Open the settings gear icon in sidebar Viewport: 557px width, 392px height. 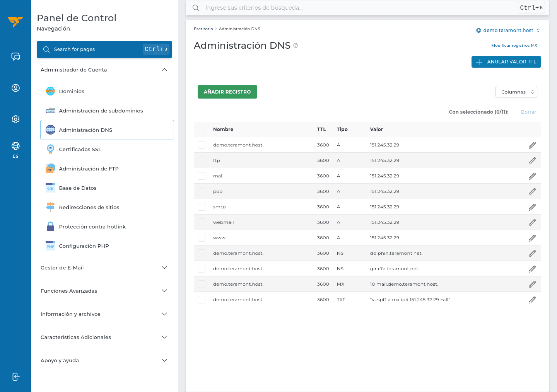click(15, 119)
